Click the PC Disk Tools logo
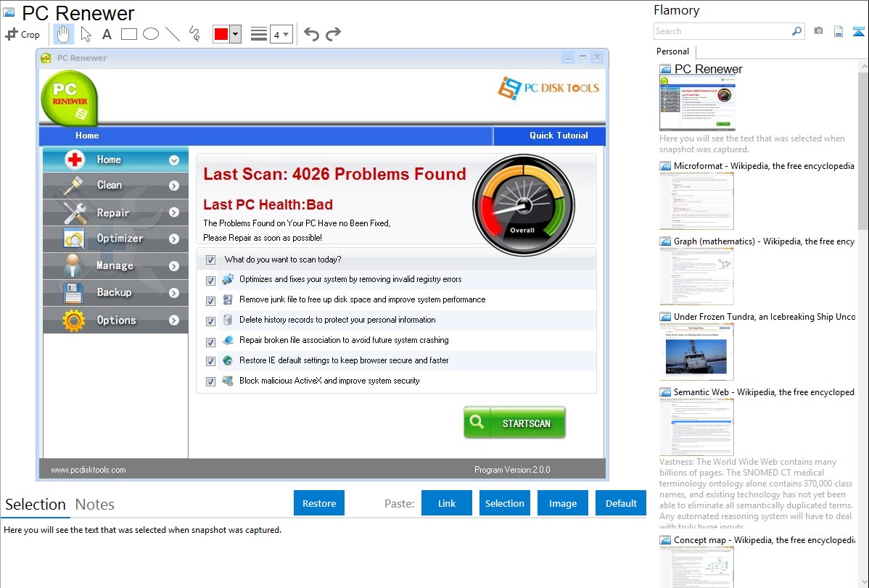The height and width of the screenshot is (588, 869). pos(548,88)
